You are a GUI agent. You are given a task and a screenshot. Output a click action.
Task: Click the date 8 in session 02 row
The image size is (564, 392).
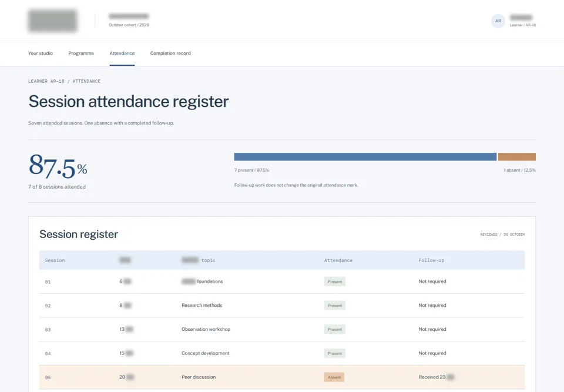coord(125,305)
